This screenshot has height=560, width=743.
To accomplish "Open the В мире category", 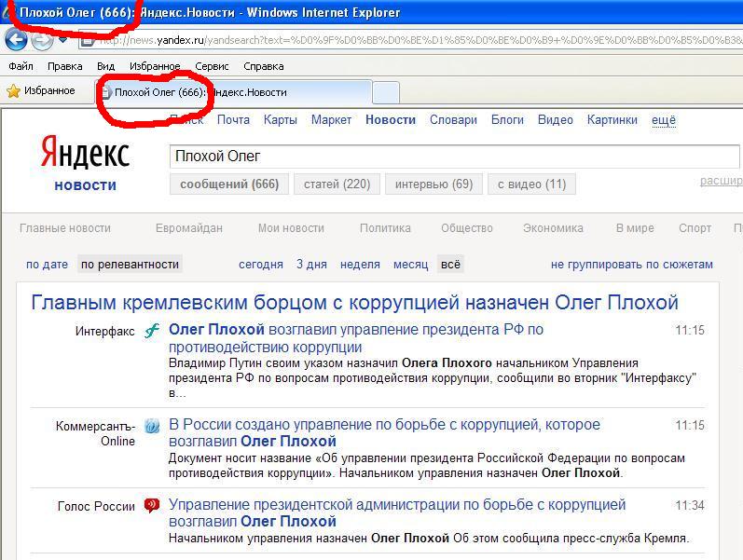I will point(635,228).
